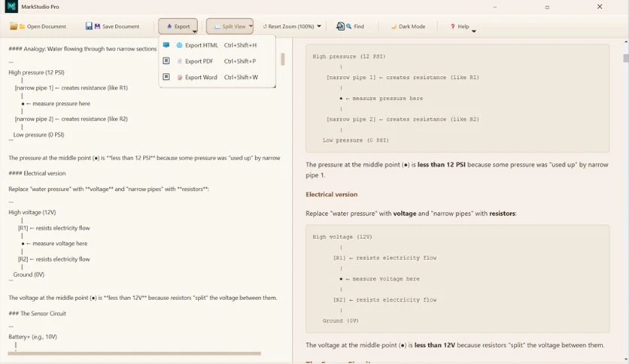Click '[narrow pipe 2]' line in the editor
629x364 pixels.
click(x=71, y=119)
